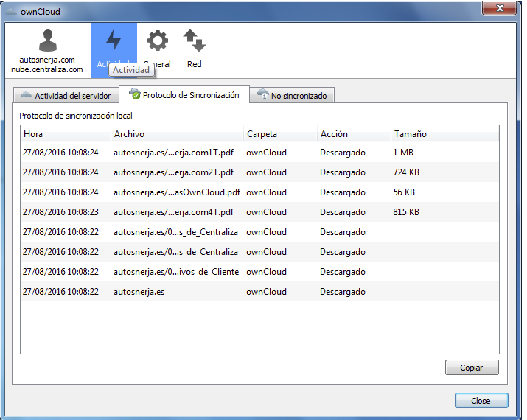Viewport: 527px width, 420px height.
Task: Click the Close button at bottom
Action: point(481,401)
